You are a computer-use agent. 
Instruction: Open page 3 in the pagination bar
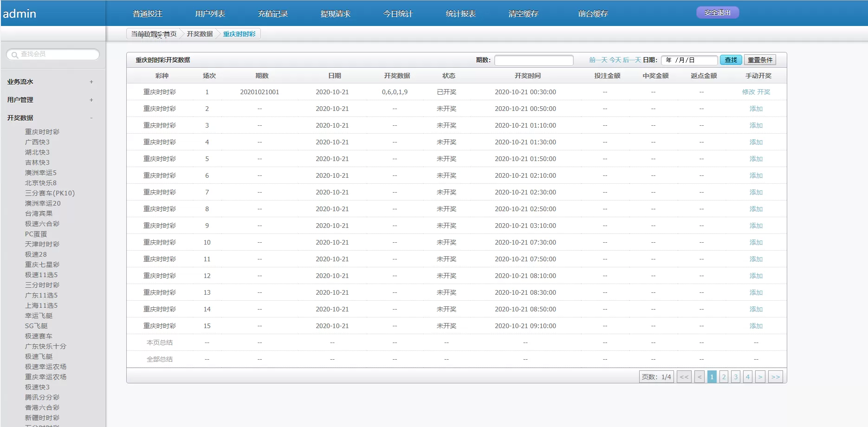tap(735, 376)
